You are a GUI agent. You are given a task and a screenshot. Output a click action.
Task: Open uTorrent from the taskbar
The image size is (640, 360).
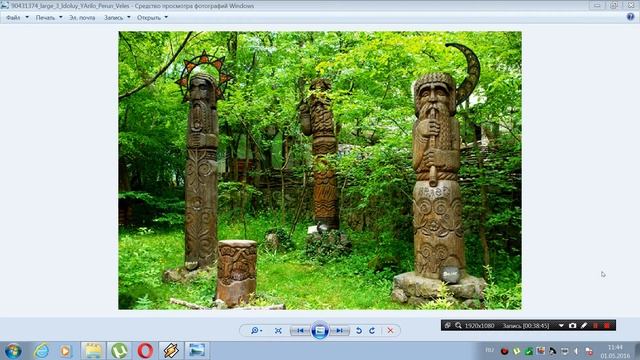(x=120, y=351)
